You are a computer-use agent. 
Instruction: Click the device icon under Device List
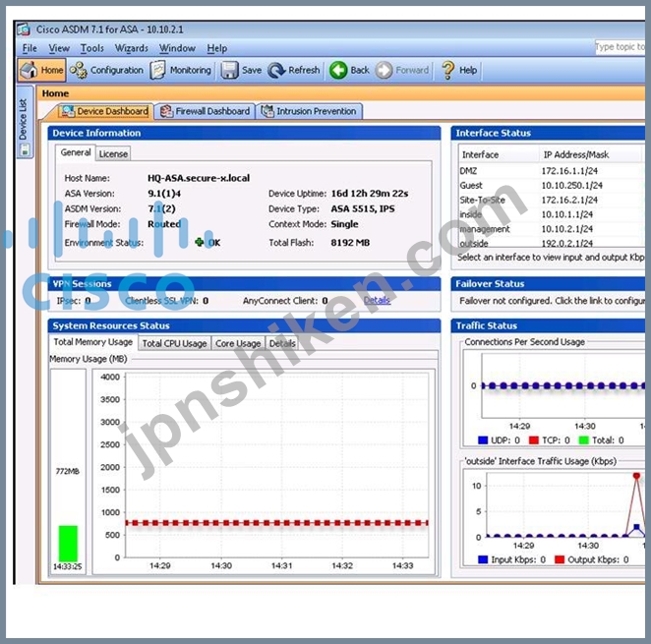[x=25, y=149]
